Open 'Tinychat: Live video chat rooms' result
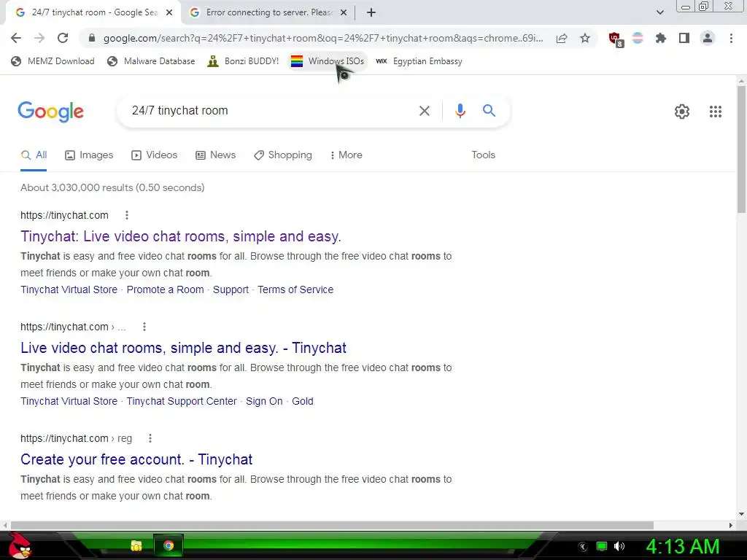 (181, 236)
